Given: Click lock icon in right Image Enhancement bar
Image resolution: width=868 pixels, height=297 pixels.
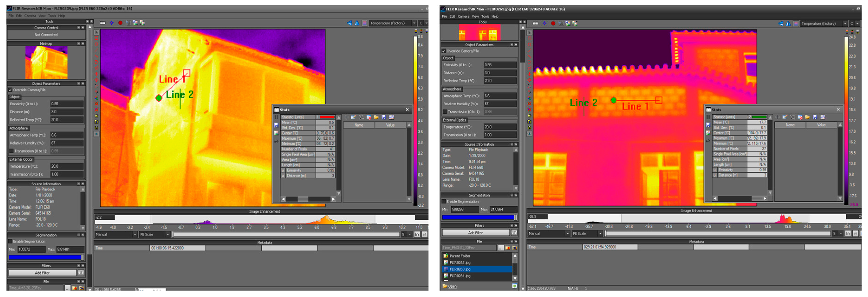Looking at the screenshot, I should [855, 233].
